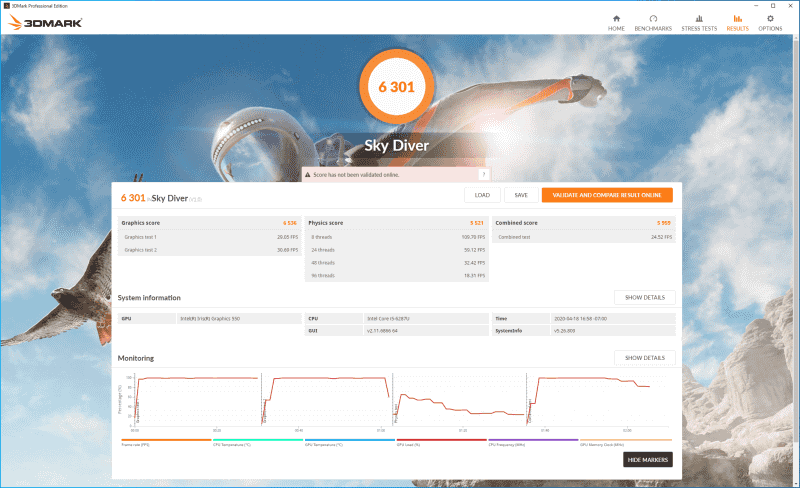
Task: Open the question mark help icon
Action: point(483,175)
